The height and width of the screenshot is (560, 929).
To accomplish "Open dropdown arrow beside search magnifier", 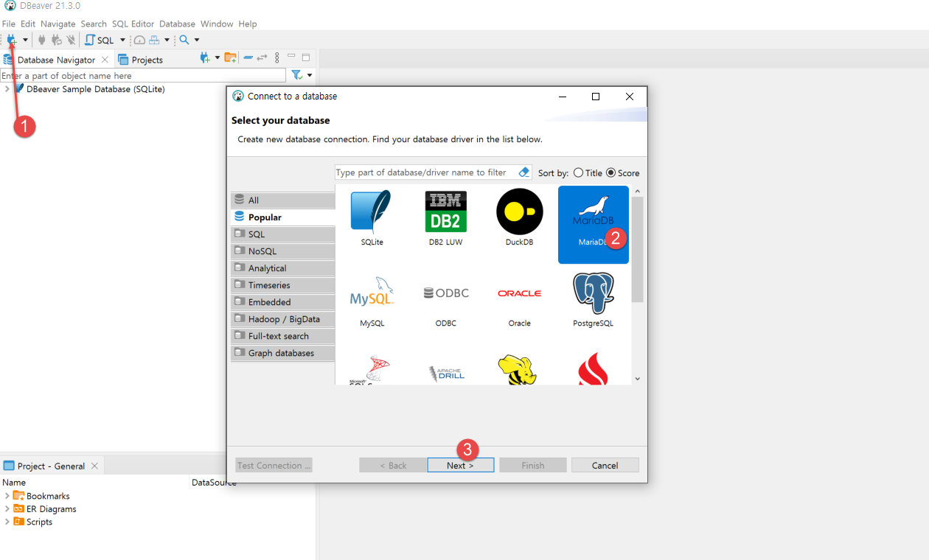I will 196,40.
